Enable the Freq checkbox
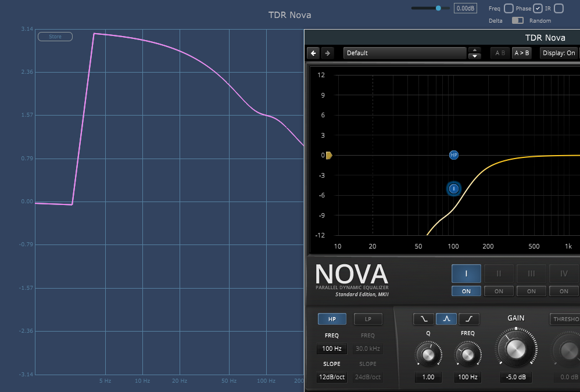 pyautogui.click(x=509, y=9)
